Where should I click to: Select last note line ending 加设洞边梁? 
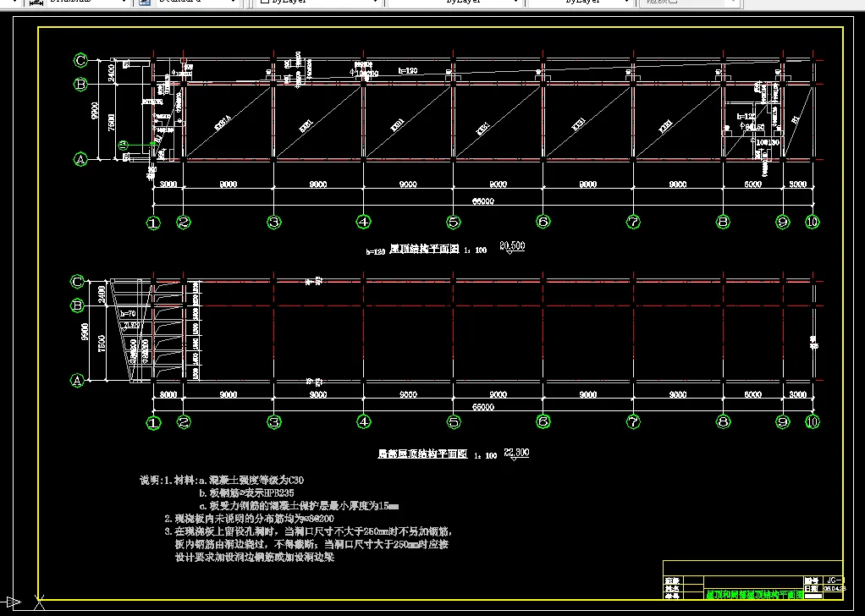click(254, 557)
